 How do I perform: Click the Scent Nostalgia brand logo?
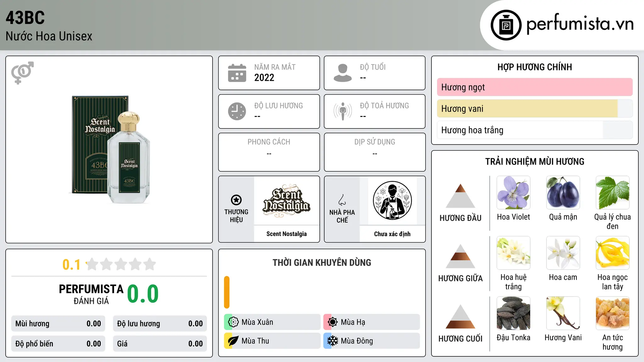[286, 201]
